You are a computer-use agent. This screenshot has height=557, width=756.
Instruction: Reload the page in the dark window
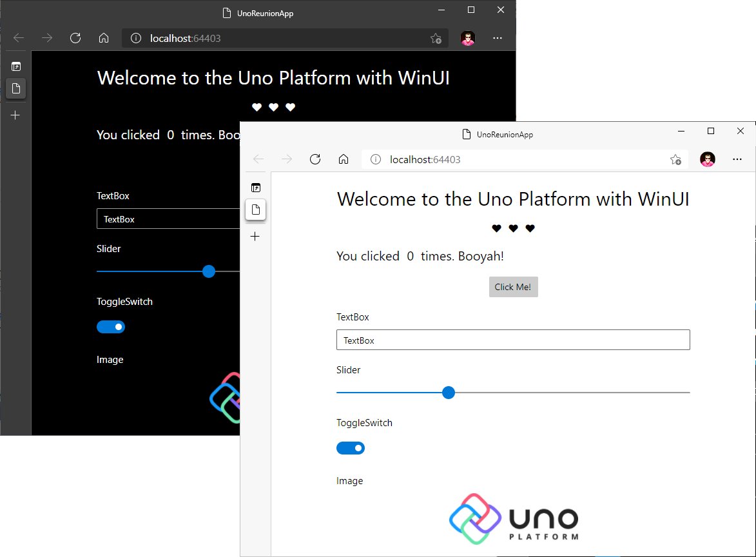(75, 38)
